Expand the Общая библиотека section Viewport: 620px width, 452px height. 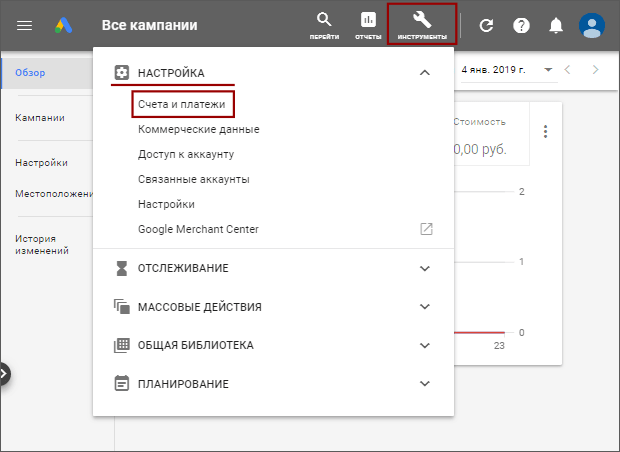[x=425, y=345]
